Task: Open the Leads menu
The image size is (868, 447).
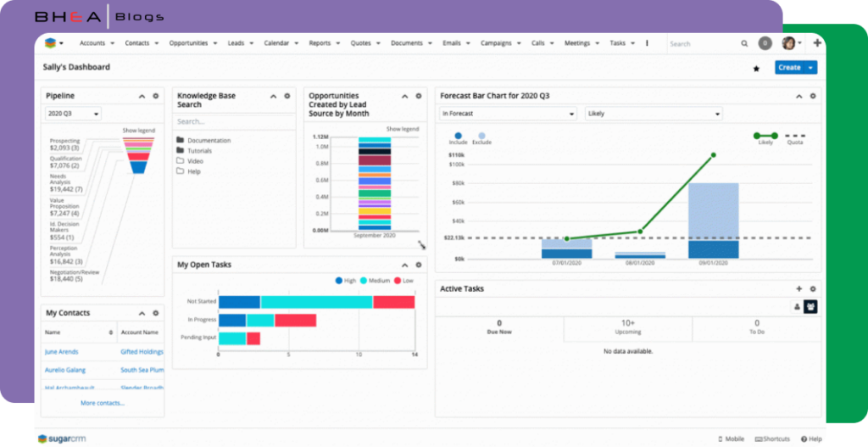Action: point(240,43)
